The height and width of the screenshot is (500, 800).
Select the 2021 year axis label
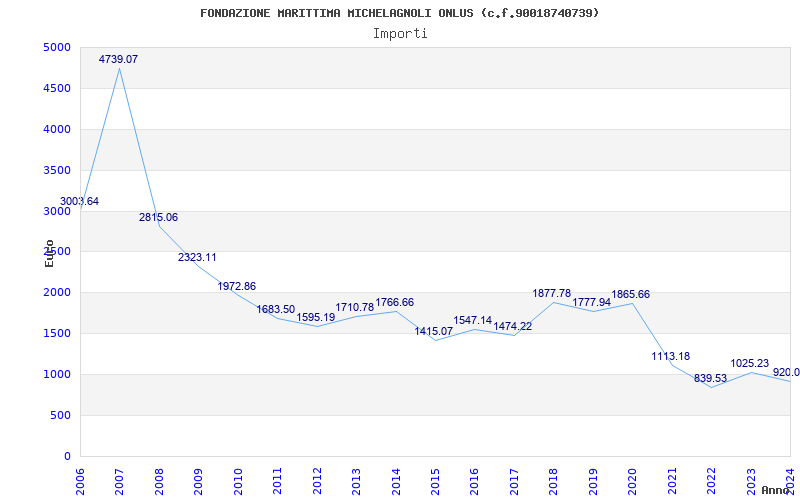pos(672,483)
